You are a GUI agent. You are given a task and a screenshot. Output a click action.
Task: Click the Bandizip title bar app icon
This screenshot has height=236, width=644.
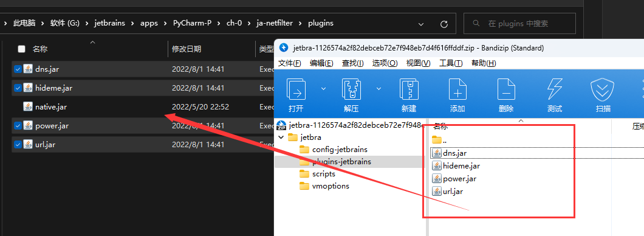283,47
